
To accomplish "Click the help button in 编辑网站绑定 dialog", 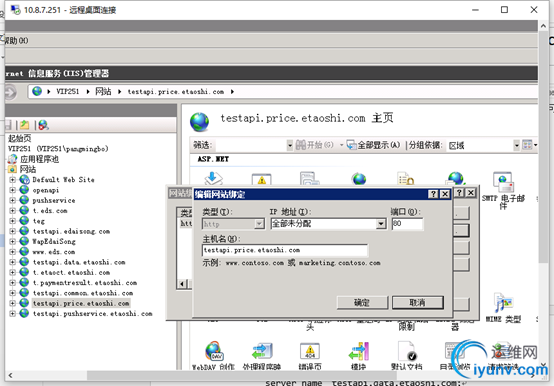I will [433, 194].
